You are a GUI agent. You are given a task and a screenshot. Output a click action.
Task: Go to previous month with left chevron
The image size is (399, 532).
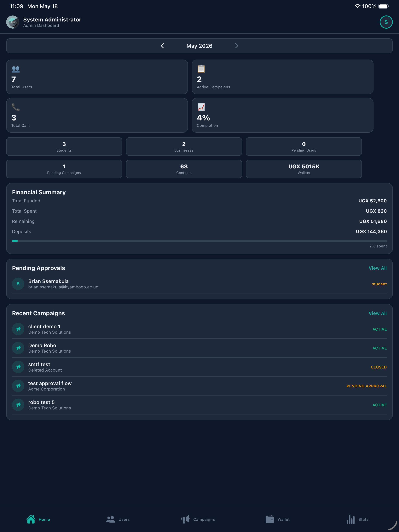(163, 46)
